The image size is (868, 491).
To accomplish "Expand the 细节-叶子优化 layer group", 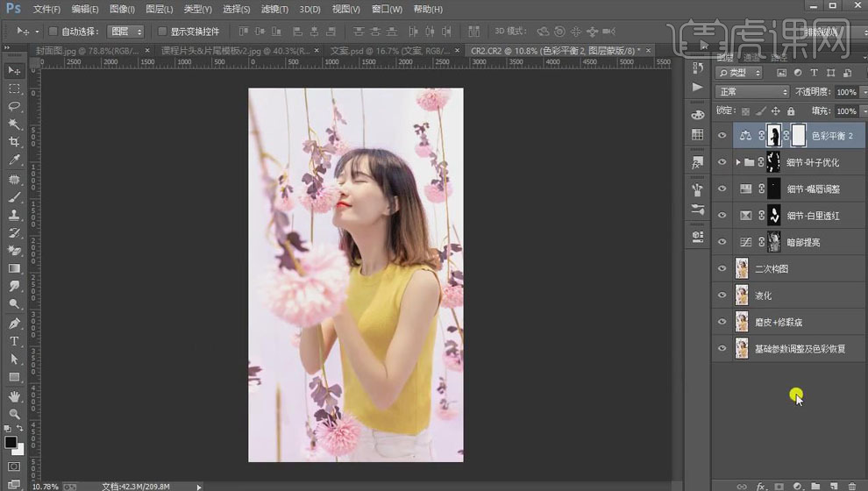I will [737, 162].
